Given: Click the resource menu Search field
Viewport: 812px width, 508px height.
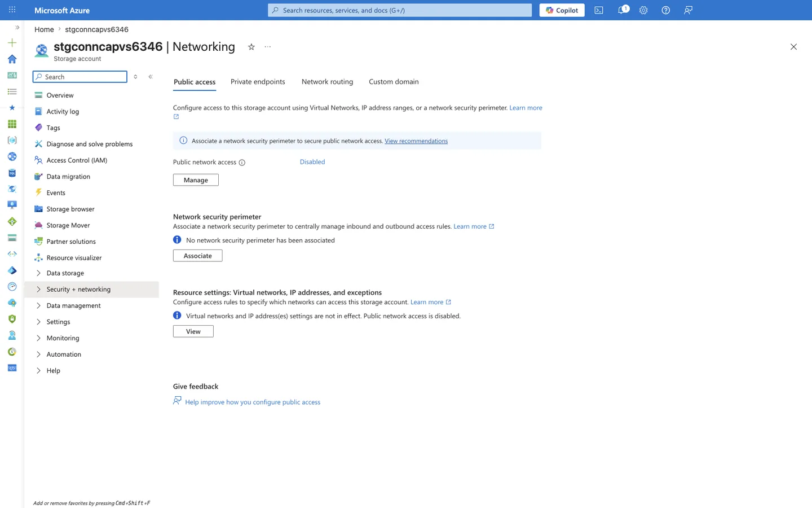Looking at the screenshot, I should click(80, 77).
